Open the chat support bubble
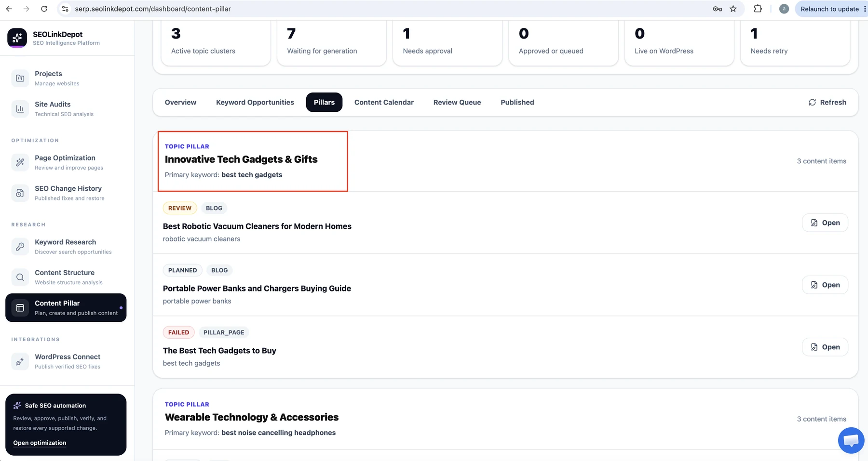 point(851,440)
